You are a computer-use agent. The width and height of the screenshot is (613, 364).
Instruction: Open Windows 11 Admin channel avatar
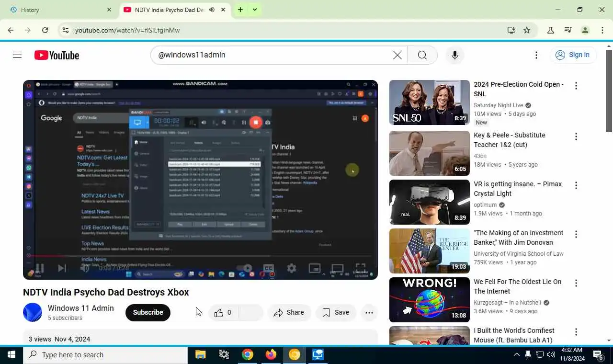coord(33,312)
